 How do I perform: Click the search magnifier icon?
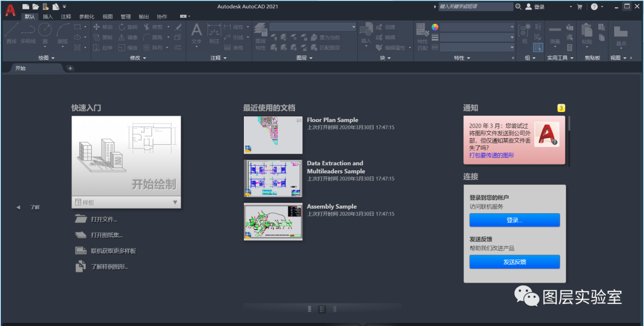(x=518, y=7)
